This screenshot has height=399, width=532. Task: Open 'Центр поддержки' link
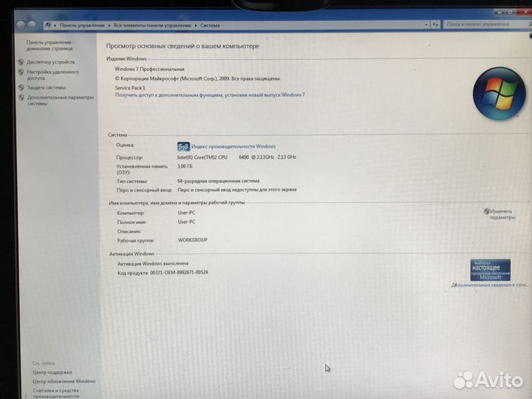click(52, 372)
